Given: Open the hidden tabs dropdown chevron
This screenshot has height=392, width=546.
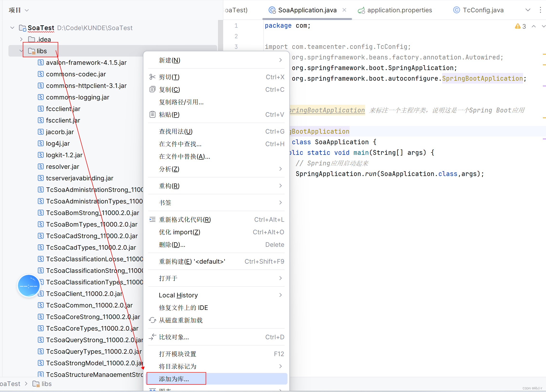Looking at the screenshot, I should 528,10.
